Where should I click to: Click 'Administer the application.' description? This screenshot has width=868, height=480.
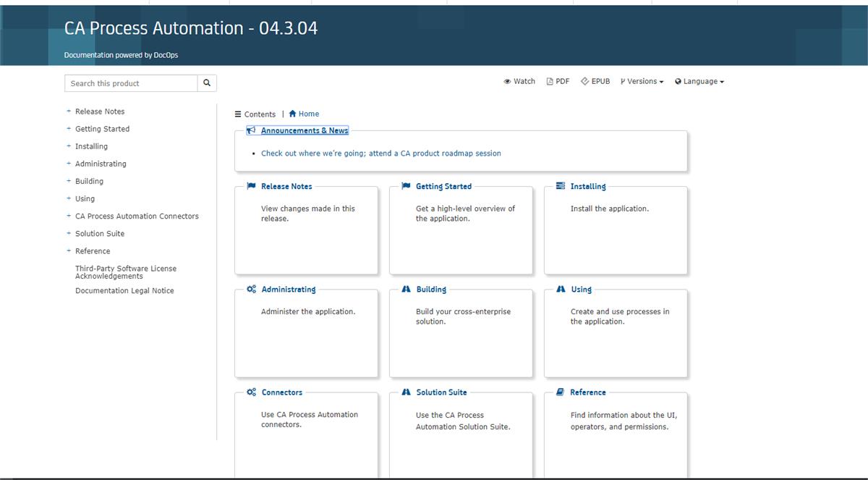(x=308, y=312)
